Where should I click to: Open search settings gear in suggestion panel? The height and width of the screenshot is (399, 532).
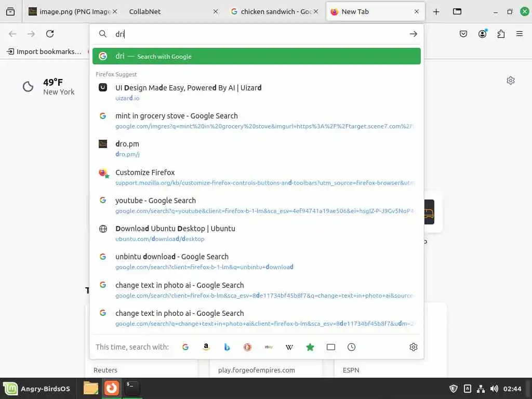pos(413,347)
